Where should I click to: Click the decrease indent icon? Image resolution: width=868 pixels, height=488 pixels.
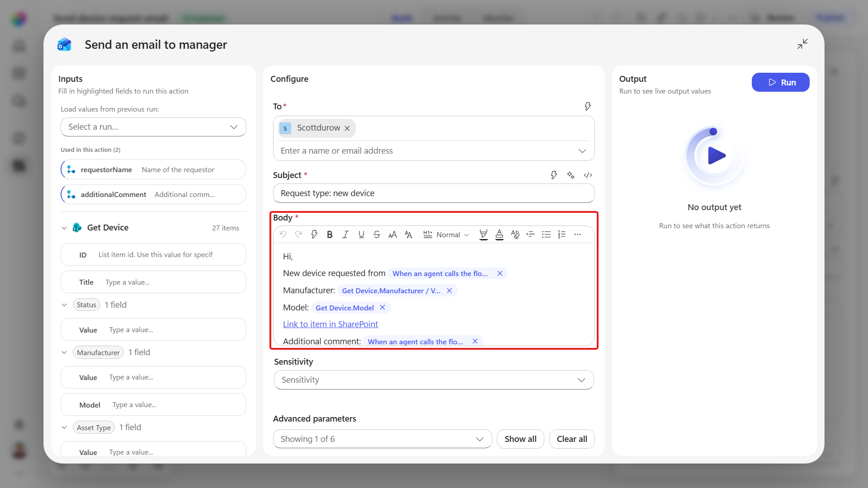pyautogui.click(x=531, y=234)
